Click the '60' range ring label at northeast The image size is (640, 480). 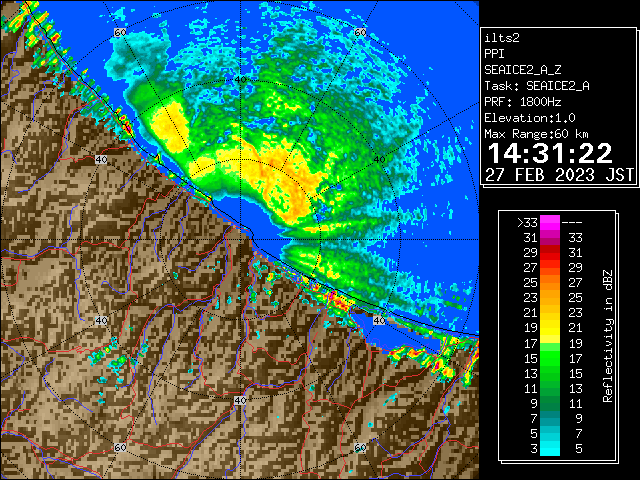[x=360, y=32]
